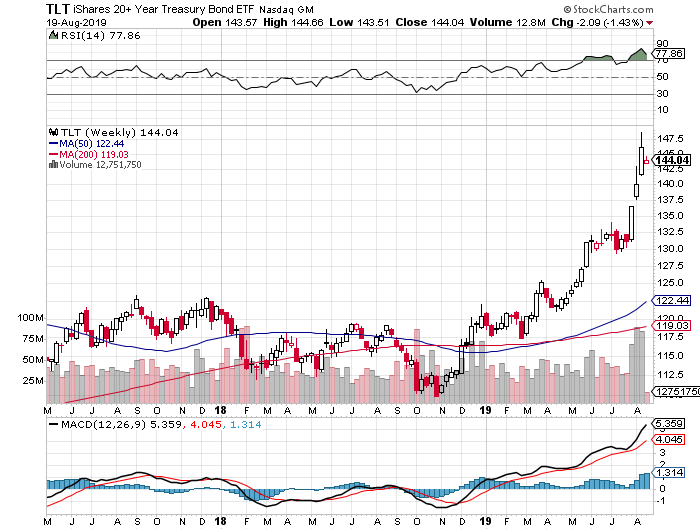Click the RSI(14) 77.86 legend label
This screenshot has height=530, width=700.
point(100,36)
